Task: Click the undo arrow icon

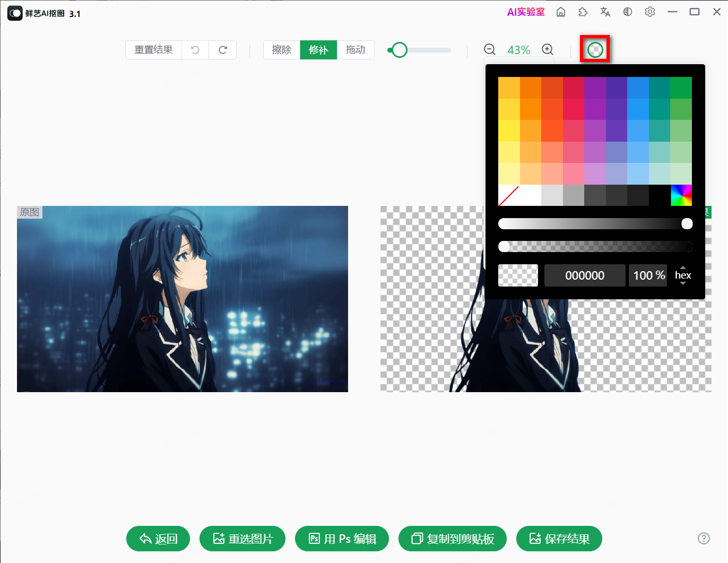Action: pyautogui.click(x=195, y=50)
